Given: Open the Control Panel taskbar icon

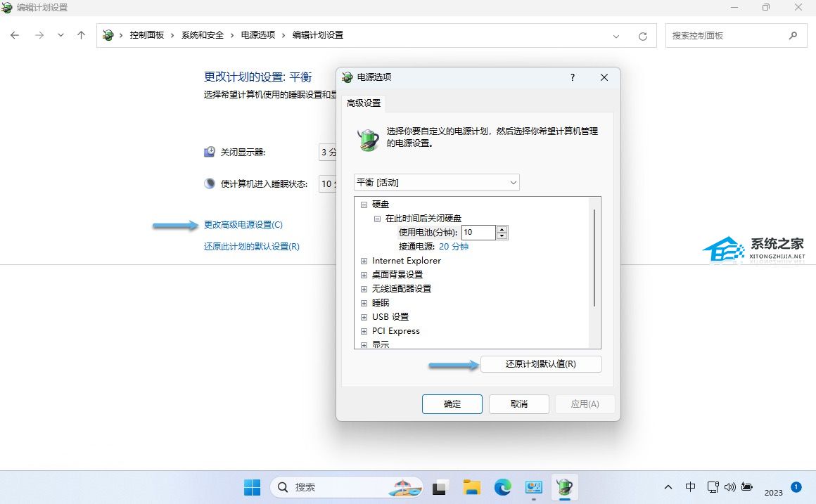Looking at the screenshot, I should click(x=534, y=487).
